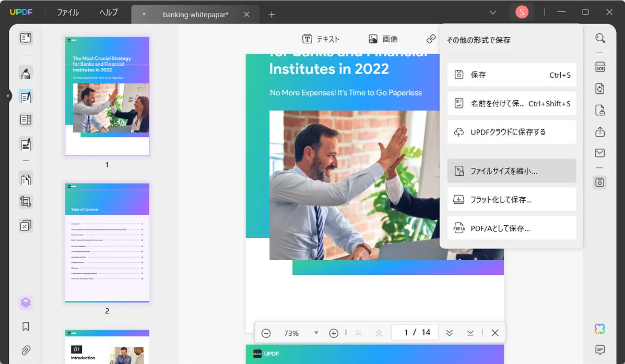Toggle the Save as other icon
This screenshot has height=364, width=625.
pos(600,183)
